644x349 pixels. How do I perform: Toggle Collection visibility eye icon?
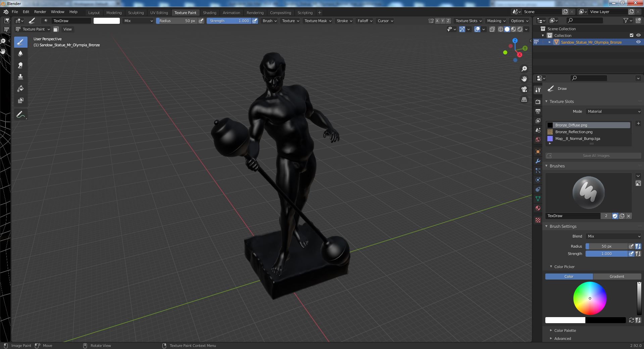(x=638, y=35)
